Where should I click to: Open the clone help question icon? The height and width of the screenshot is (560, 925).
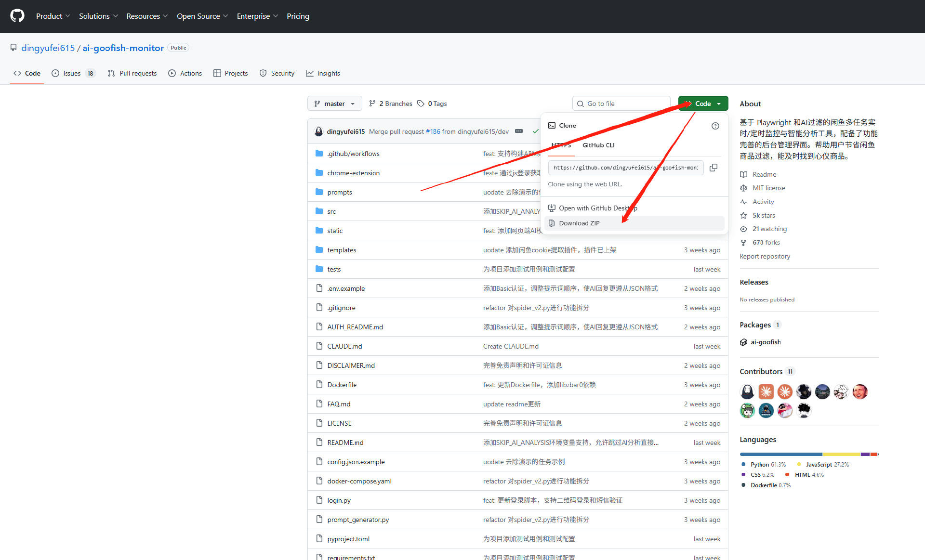coord(715,126)
